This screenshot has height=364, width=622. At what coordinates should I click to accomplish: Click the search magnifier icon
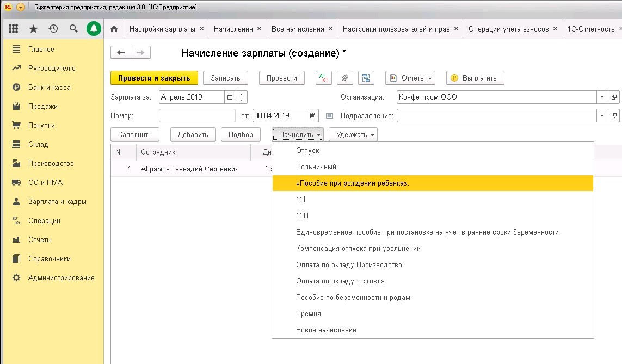pyautogui.click(x=73, y=29)
